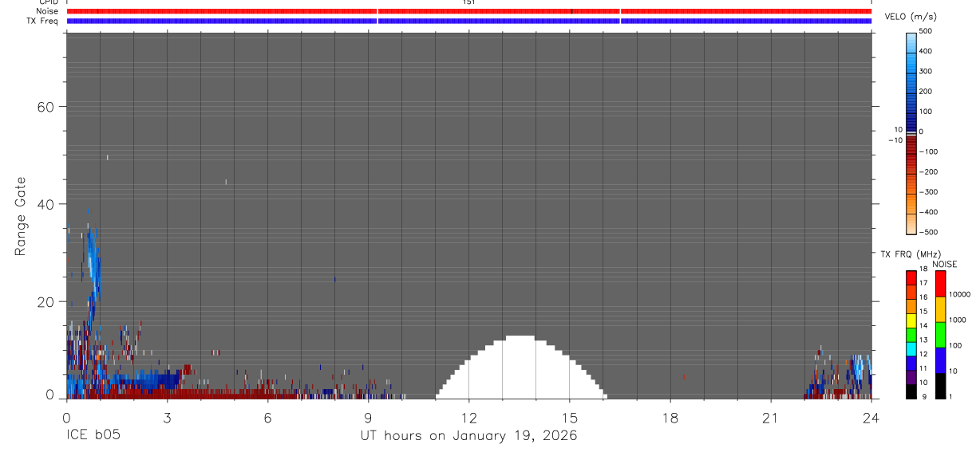Click the -10 label left of velocity scale

(x=895, y=140)
